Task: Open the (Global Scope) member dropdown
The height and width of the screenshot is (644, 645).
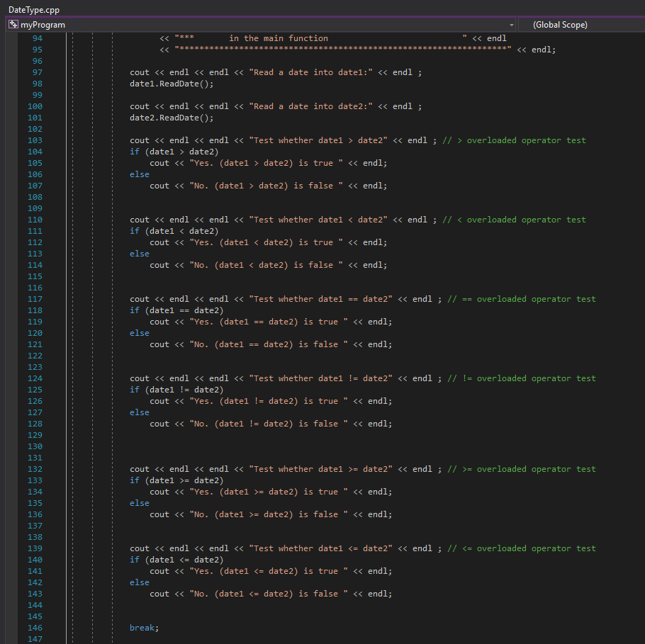Action: pyautogui.click(x=560, y=24)
